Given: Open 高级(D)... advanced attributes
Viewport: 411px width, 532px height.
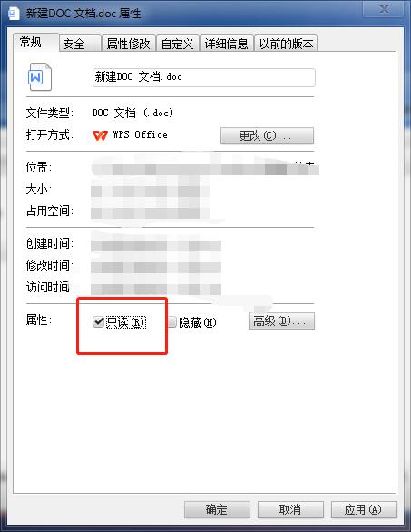Looking at the screenshot, I should [281, 321].
